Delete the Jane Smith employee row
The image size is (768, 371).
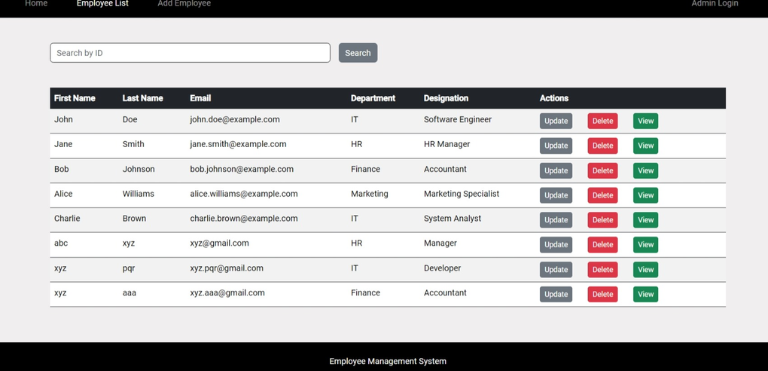click(602, 146)
